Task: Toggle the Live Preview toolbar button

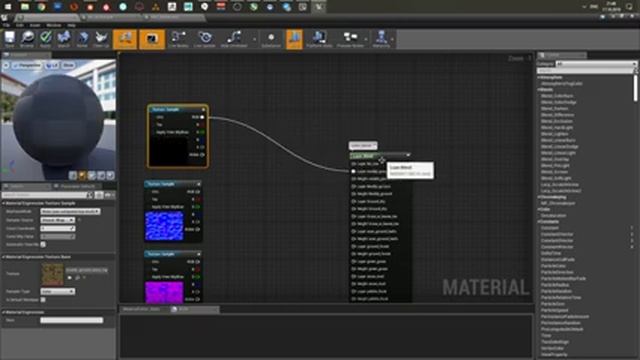Action: [152, 39]
